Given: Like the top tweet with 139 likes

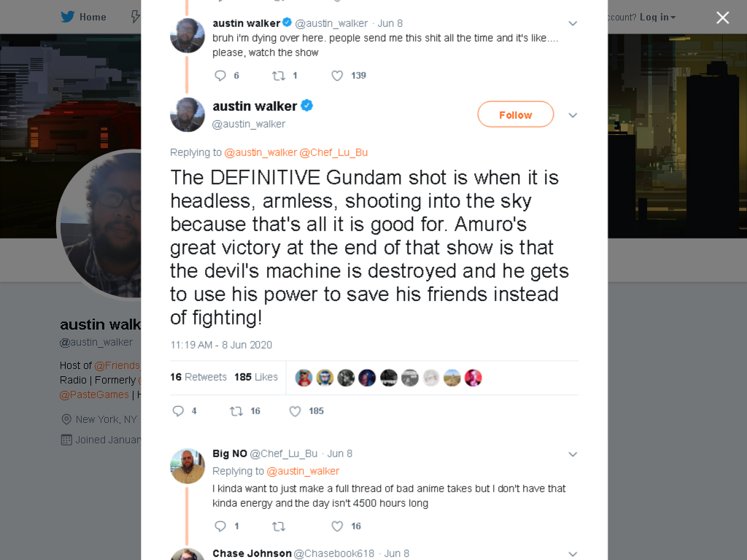Looking at the screenshot, I should [x=337, y=76].
